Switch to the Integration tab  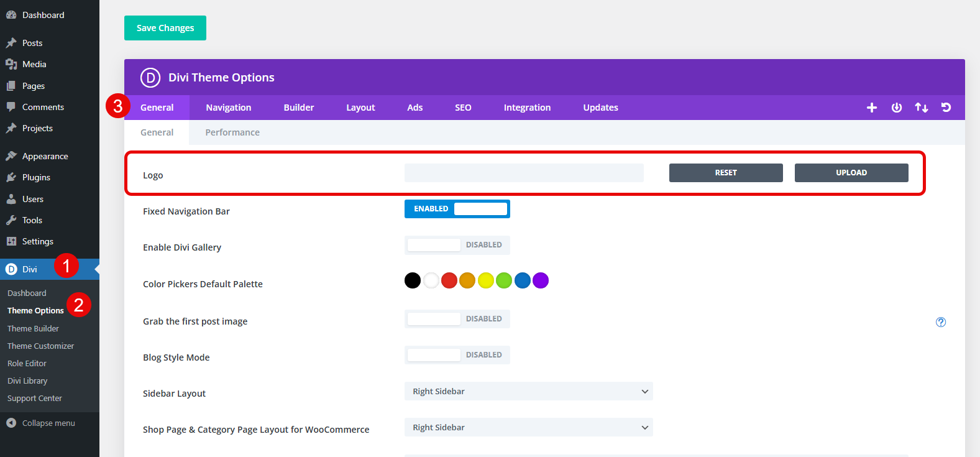click(x=527, y=108)
